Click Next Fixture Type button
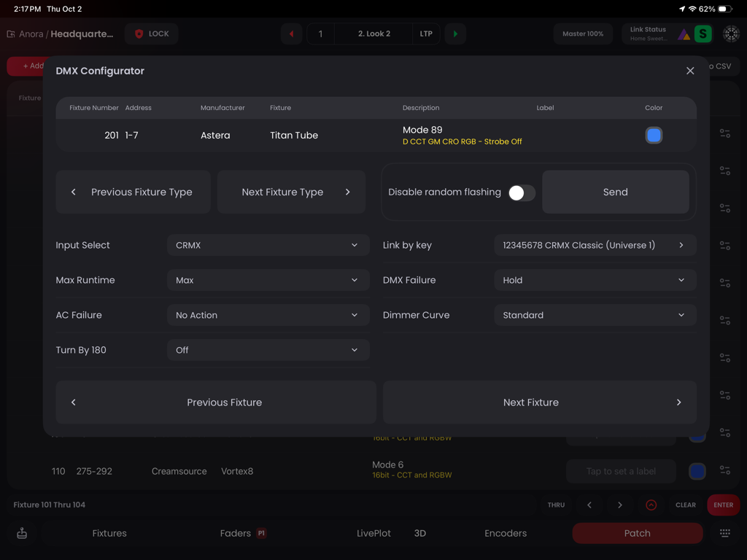The image size is (747, 560). pyautogui.click(x=290, y=192)
